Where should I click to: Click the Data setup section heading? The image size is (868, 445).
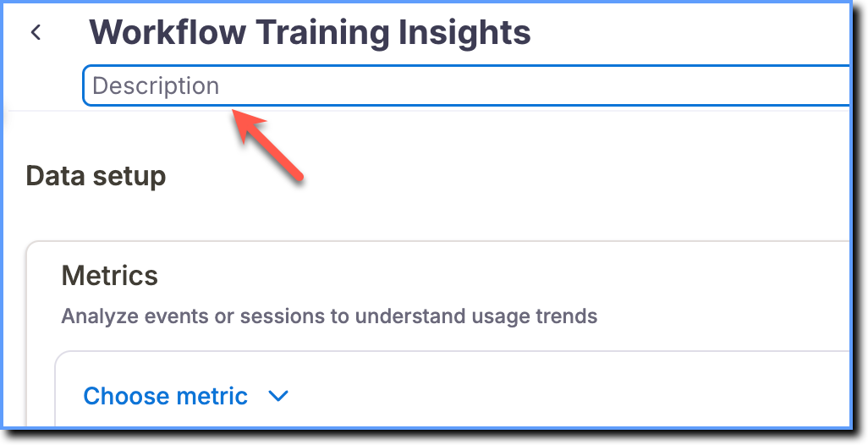pyautogui.click(x=96, y=177)
